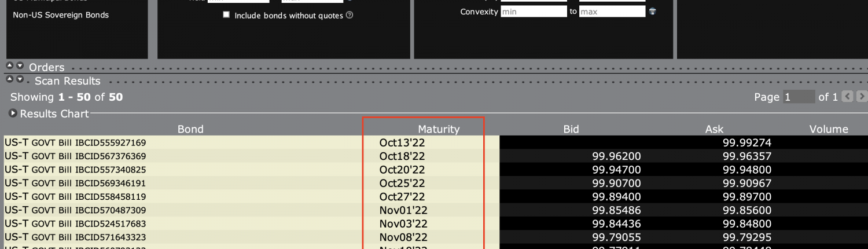Image resolution: width=868 pixels, height=249 pixels.
Task: Select US-T bill maturing Oct13'22 row
Action: 75,142
